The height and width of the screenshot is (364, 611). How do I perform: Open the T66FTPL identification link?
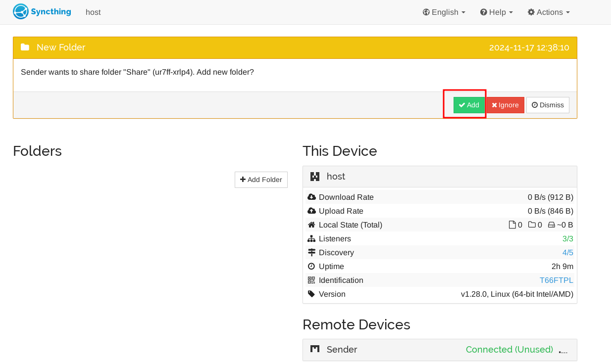pos(556,280)
